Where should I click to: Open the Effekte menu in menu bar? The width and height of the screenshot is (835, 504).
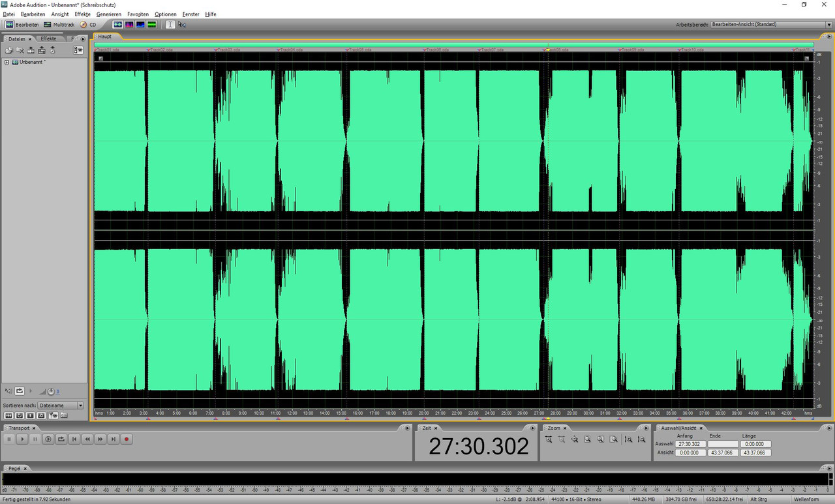[83, 14]
